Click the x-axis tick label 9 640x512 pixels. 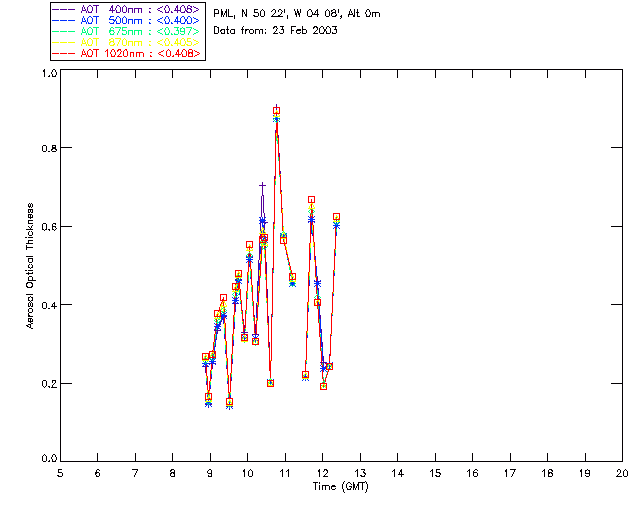[x=210, y=473]
